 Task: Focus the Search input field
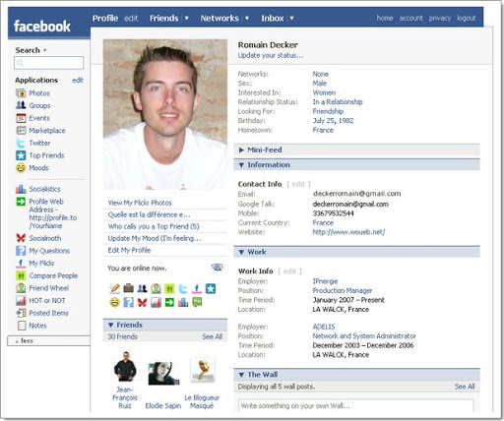pos(48,63)
